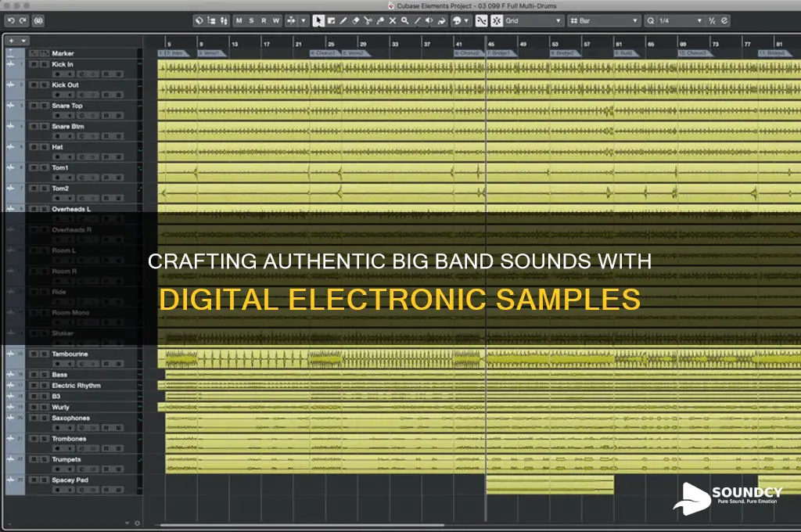Toggle the Snap on/off button
Viewport: 801px width, 532px height.
click(x=497, y=20)
